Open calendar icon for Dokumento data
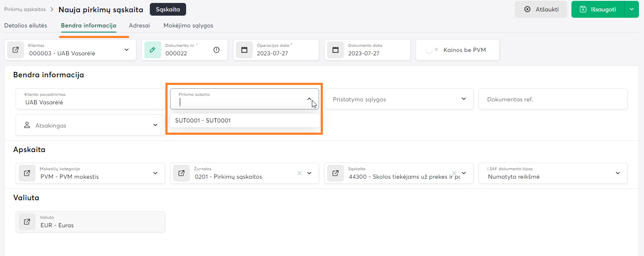 (336, 50)
